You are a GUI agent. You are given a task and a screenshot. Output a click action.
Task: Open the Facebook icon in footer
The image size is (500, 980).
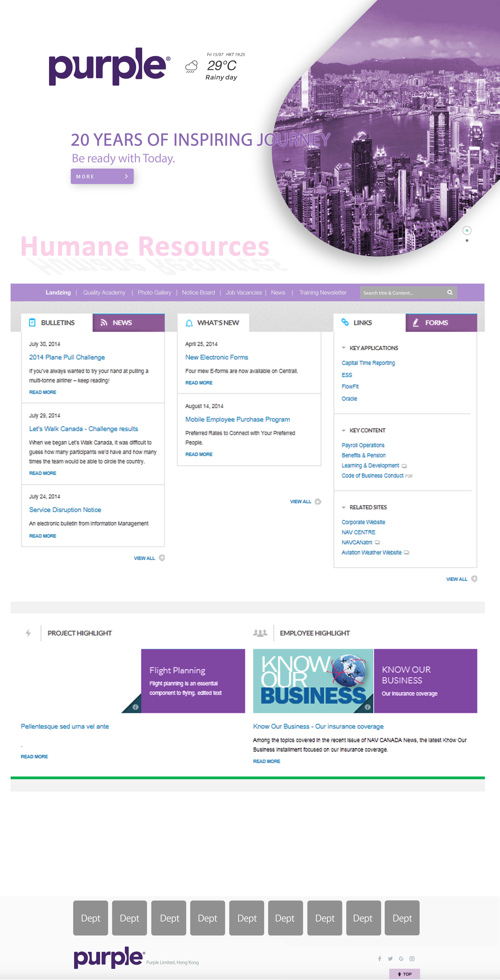point(379,959)
